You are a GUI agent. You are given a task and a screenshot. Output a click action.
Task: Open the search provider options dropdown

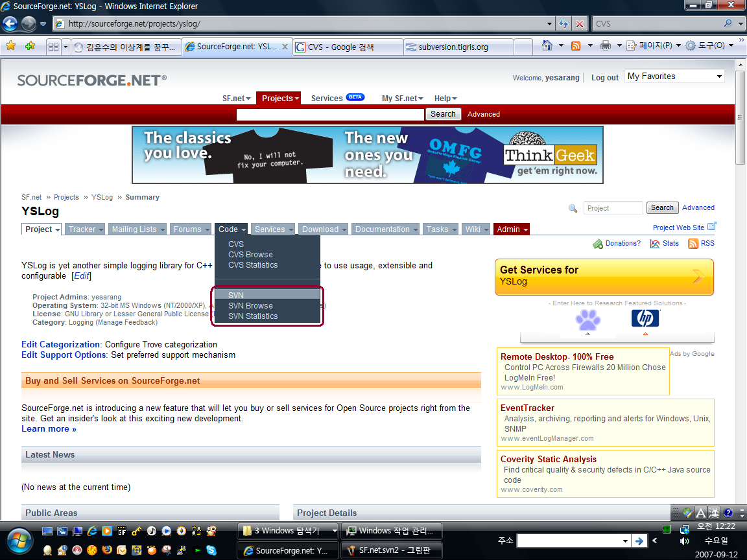[741, 23]
